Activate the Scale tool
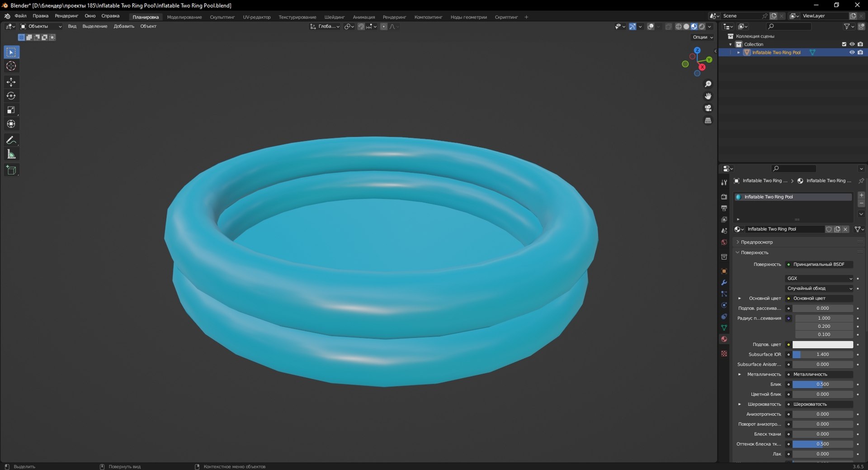 pos(11,110)
